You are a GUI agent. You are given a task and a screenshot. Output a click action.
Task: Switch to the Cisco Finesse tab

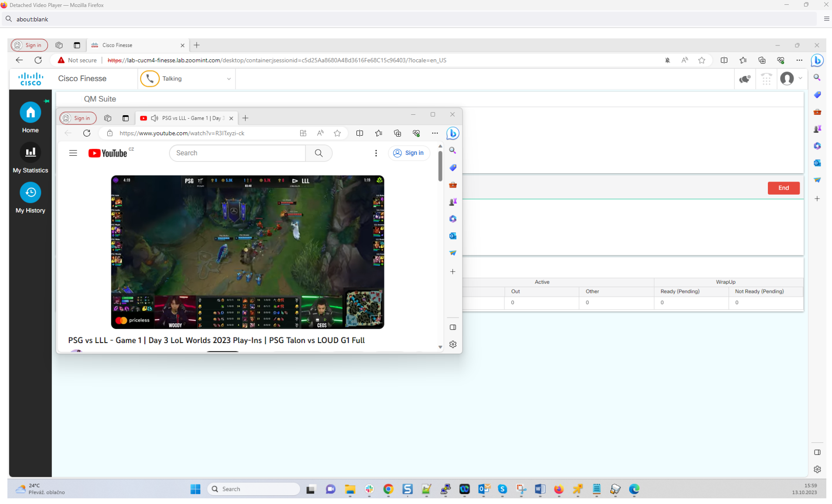click(x=135, y=45)
